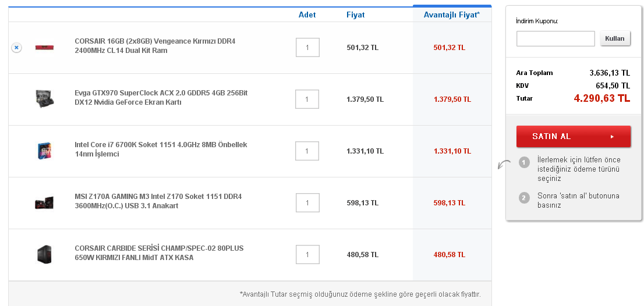The height and width of the screenshot is (306, 644).
Task: Remove the CORSAIR Vengeance RAM item
Action: tap(16, 48)
